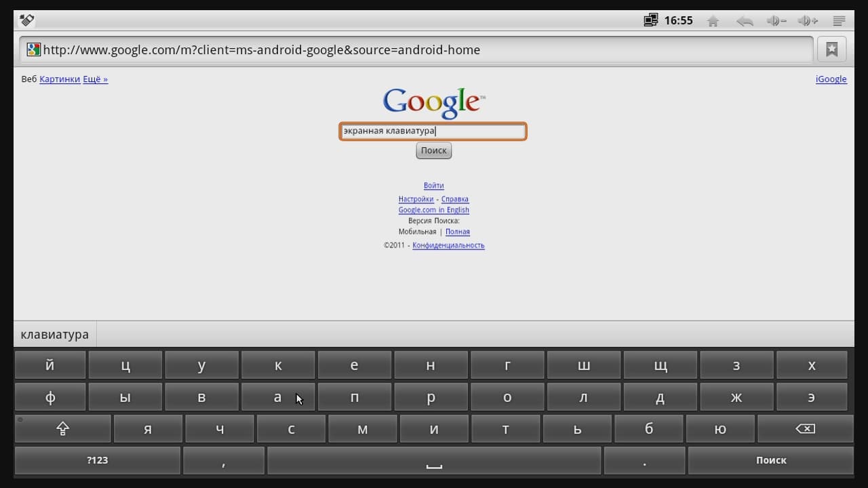Open the network status icon beside clock
The image size is (868, 488).
651,20
